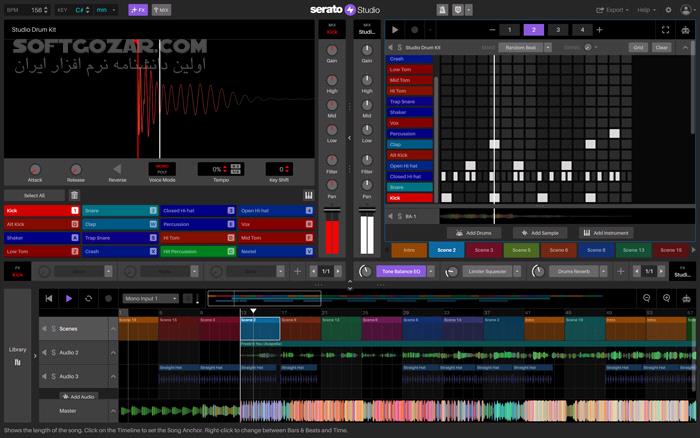Select the Scene 2 tab
The image size is (700, 438).
pyautogui.click(x=446, y=250)
